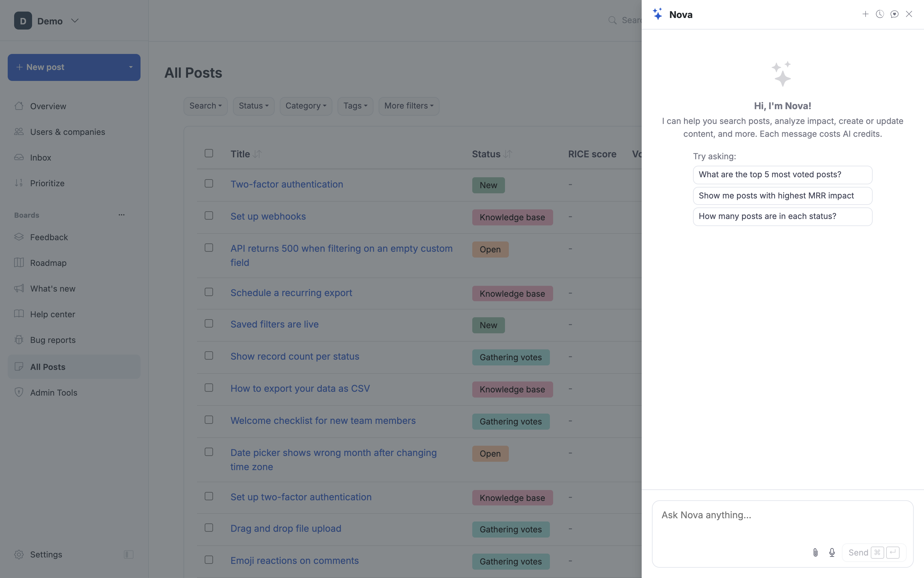Attach a file using paperclip icon
Screen dimensions: 924x578
815,552
